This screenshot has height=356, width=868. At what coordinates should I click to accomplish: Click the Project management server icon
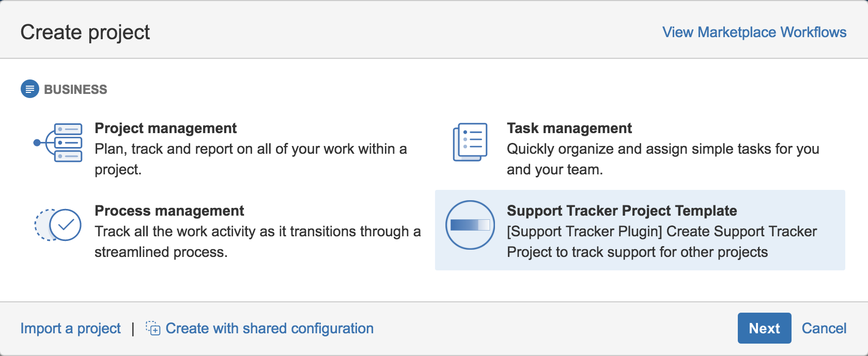58,142
